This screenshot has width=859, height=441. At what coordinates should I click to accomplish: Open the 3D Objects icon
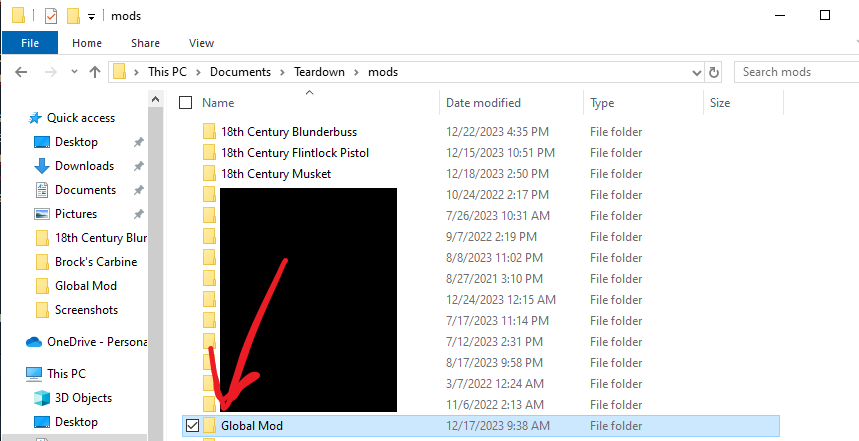point(42,398)
